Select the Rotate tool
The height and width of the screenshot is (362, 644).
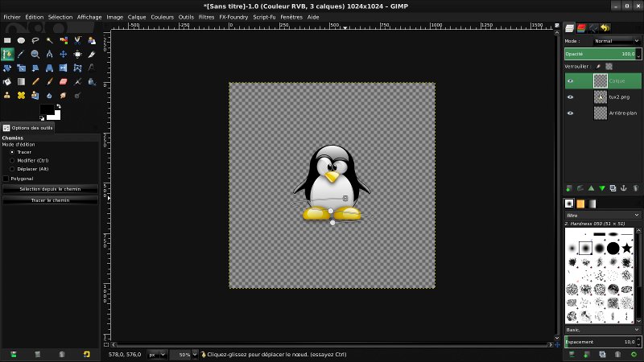point(7,68)
